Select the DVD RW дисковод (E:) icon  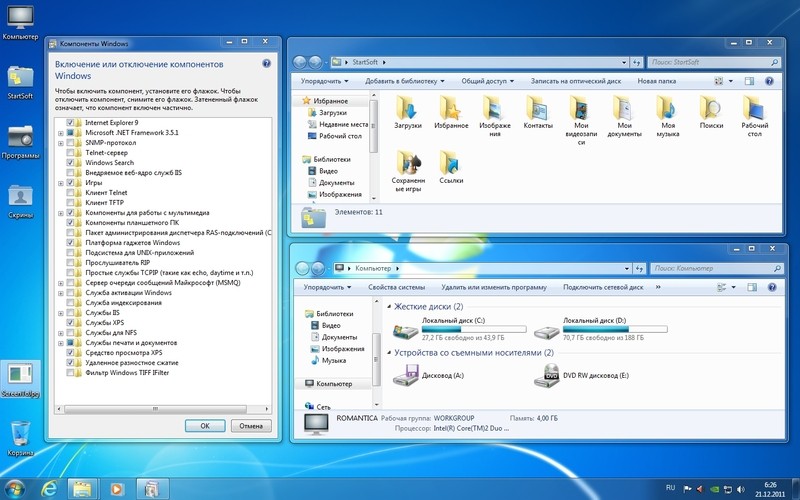(x=547, y=376)
